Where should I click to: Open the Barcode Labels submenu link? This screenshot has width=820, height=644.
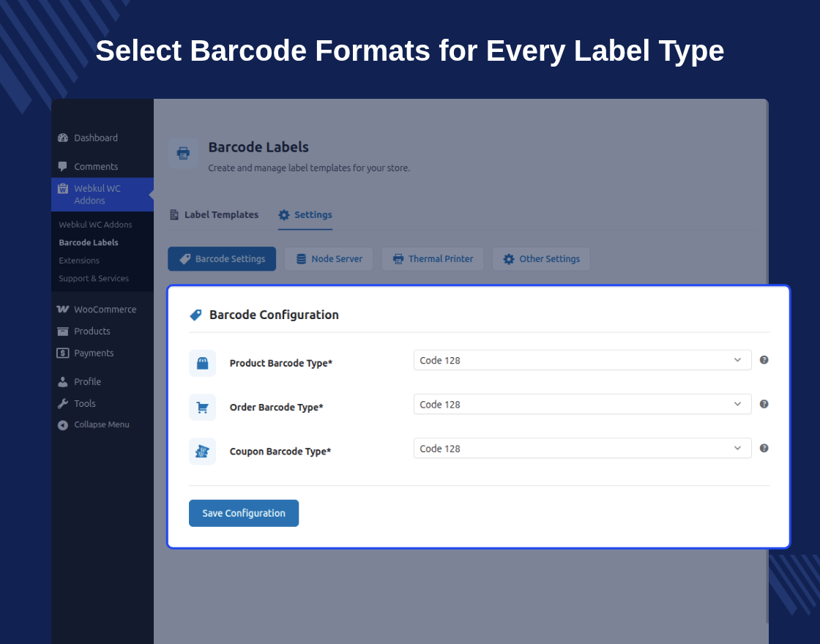(x=89, y=242)
